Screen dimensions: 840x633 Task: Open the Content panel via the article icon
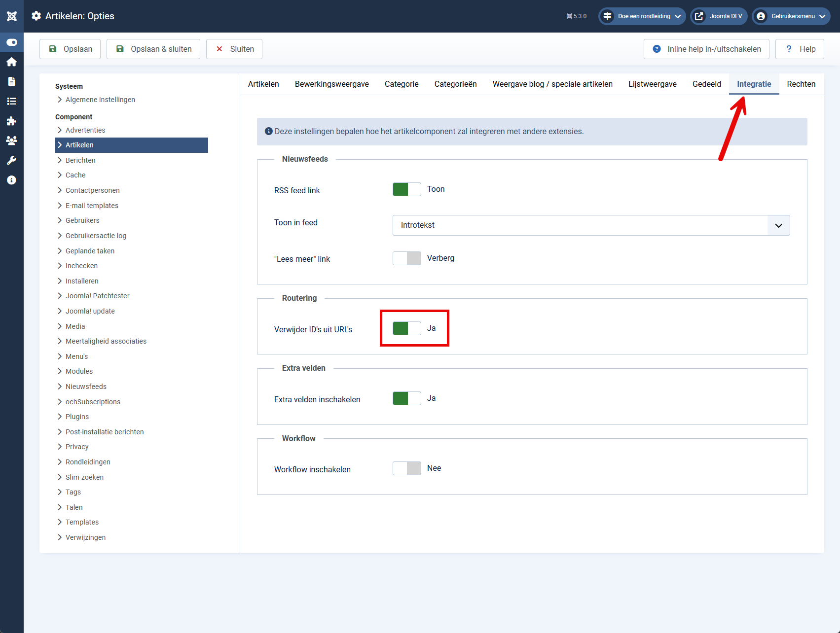pyautogui.click(x=11, y=81)
